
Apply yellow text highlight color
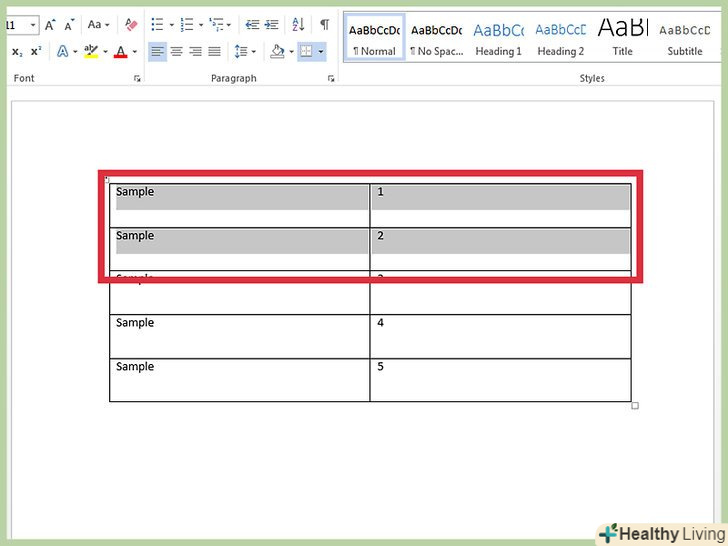pos(91,51)
